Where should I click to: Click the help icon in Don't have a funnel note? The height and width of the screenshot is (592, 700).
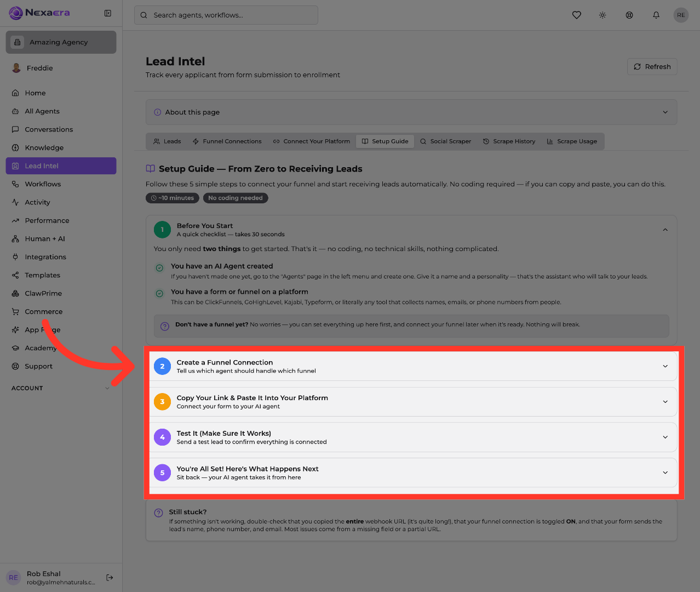point(164,326)
